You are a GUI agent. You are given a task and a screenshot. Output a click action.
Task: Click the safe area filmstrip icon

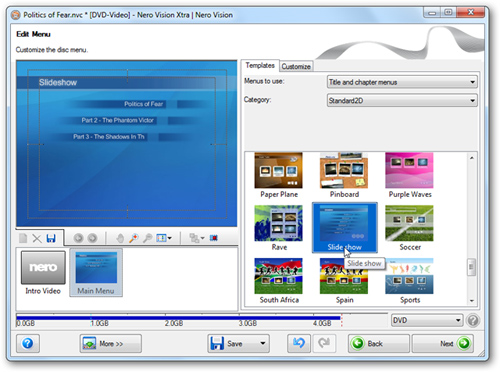click(214, 238)
